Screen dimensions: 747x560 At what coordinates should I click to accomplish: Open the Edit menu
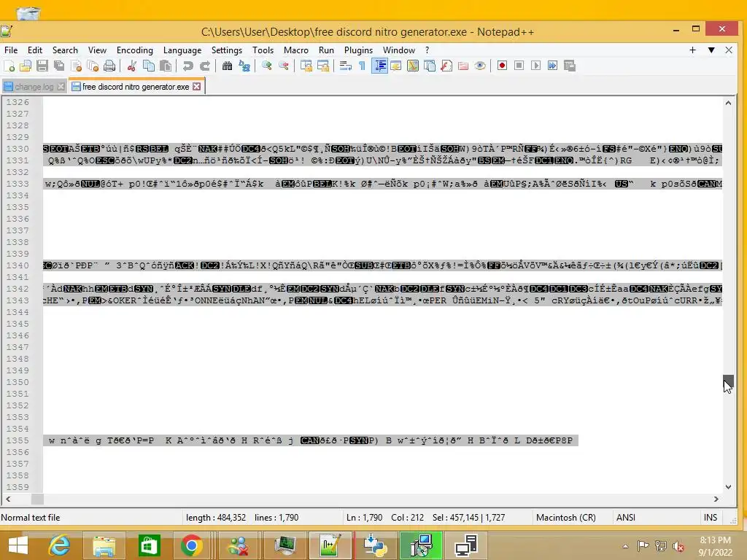tap(35, 50)
